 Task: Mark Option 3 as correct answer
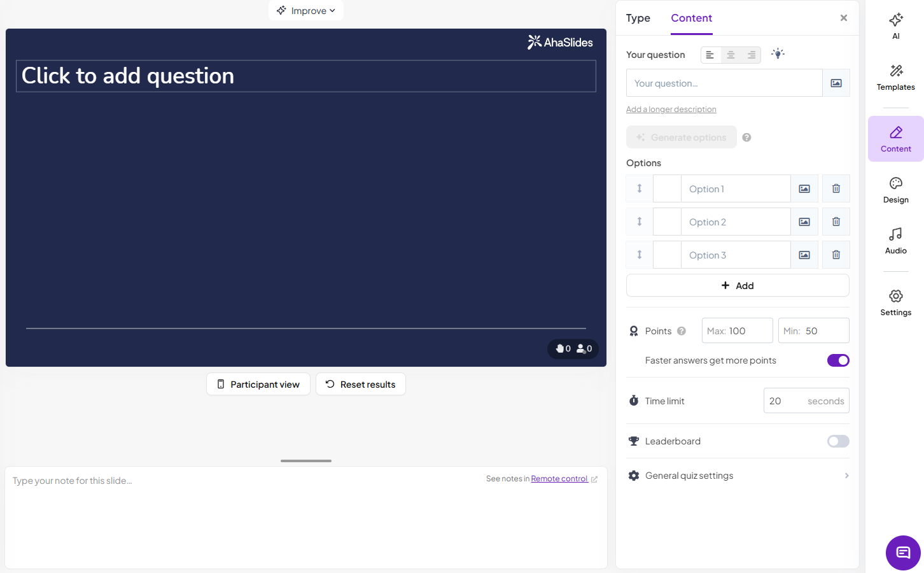667,255
